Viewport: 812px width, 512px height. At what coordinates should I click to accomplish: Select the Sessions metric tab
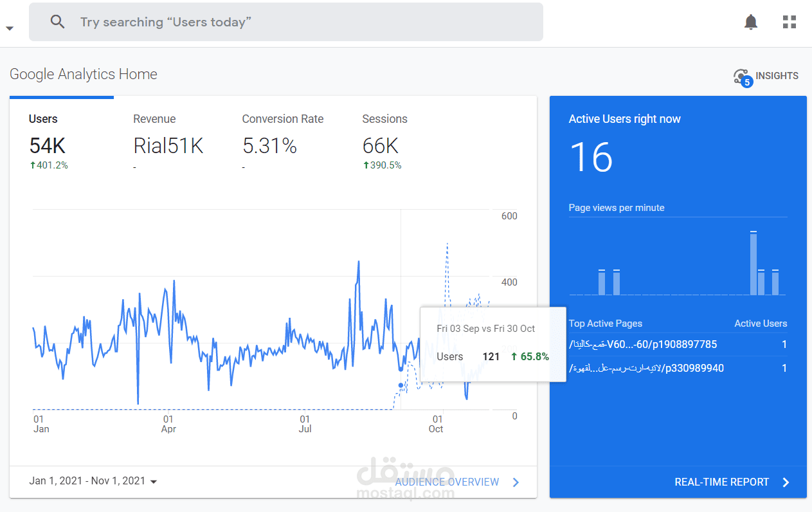tap(384, 143)
